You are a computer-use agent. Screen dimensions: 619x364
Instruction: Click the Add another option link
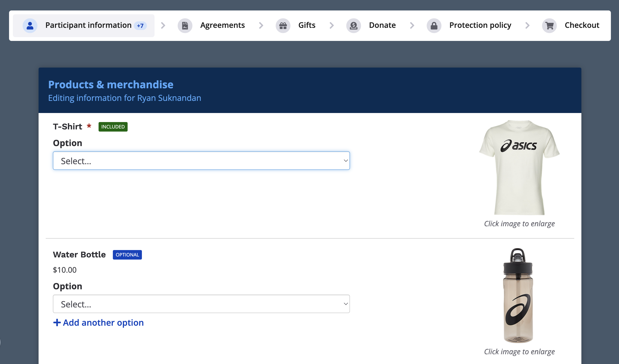[103, 323]
